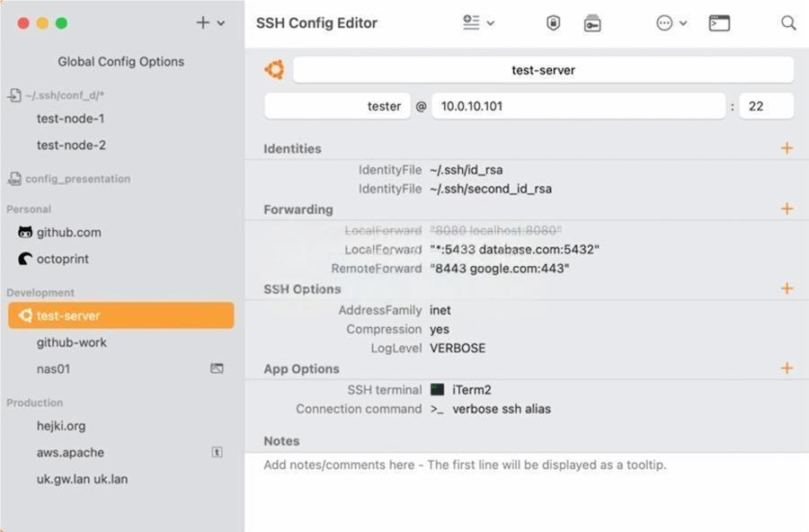
Task: Click the plus button above host list
Action: click(x=203, y=22)
